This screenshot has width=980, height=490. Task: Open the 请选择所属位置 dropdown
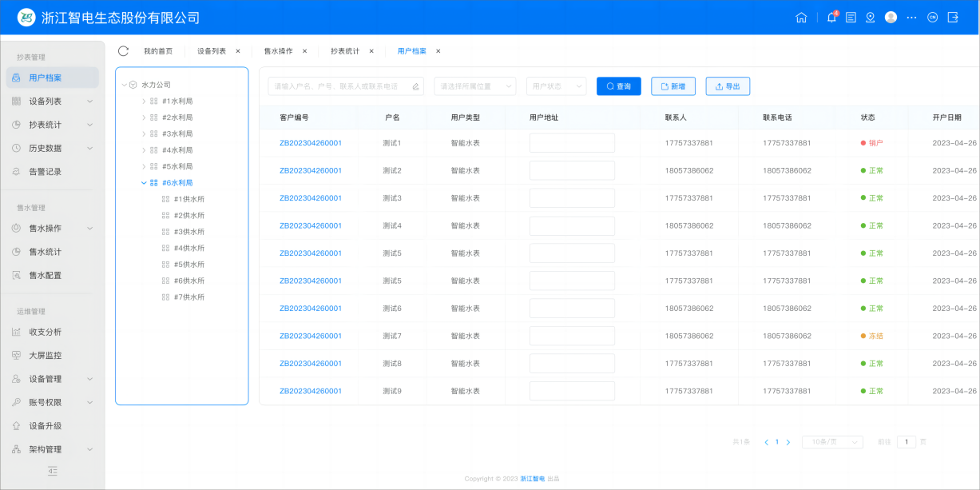474,86
